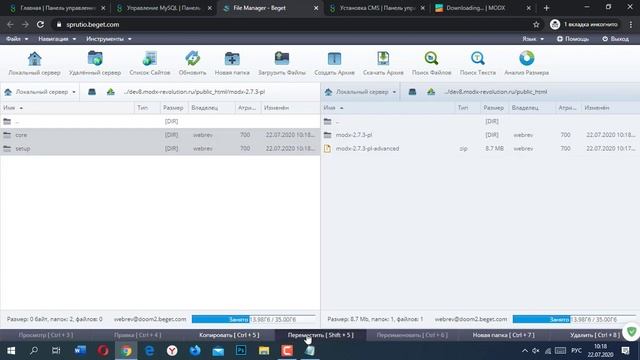The image size is (640, 360).
Task: Open Yandex browser from taskbar
Action: click(x=172, y=351)
